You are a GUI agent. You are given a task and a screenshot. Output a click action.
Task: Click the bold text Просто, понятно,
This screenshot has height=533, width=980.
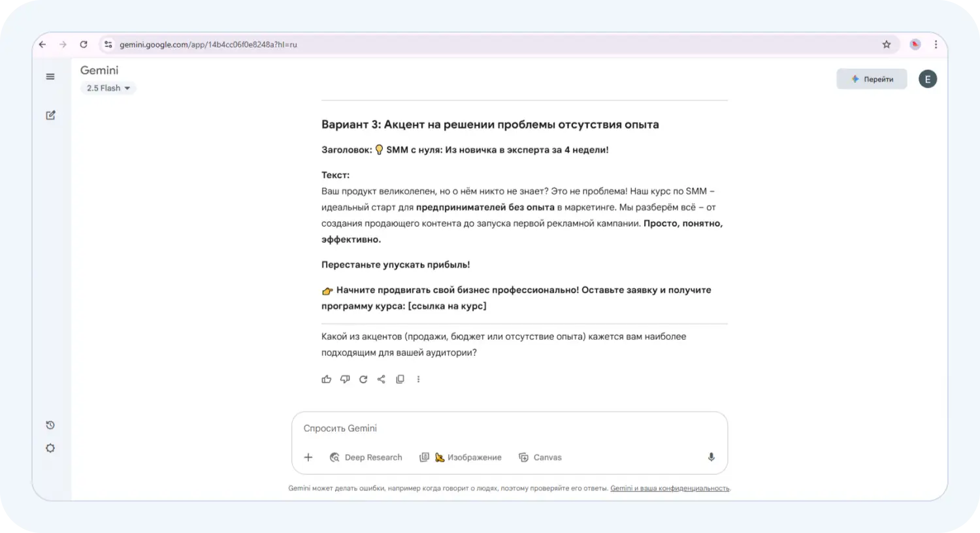pyautogui.click(x=683, y=223)
